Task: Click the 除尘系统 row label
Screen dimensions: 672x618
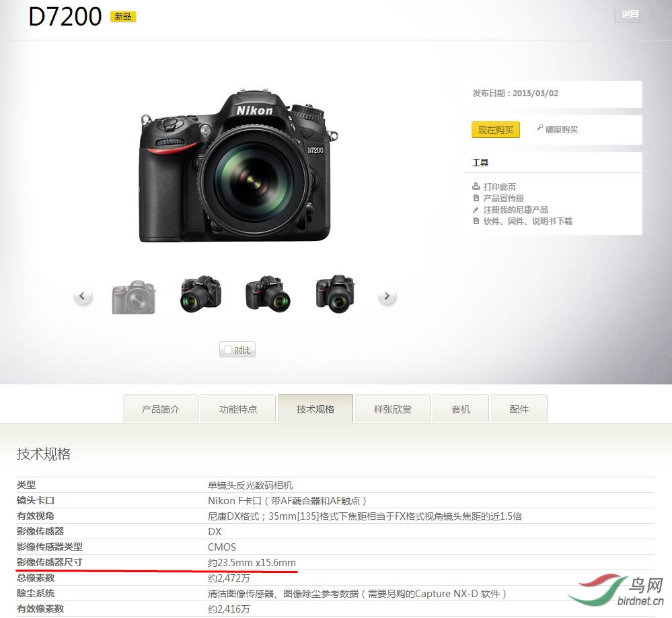Action: click(36, 593)
